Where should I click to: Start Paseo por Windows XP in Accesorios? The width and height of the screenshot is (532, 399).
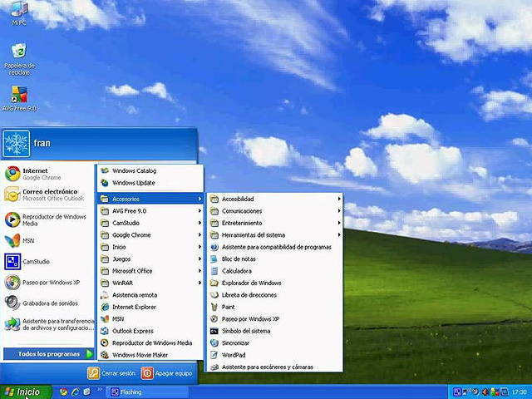tap(275, 319)
